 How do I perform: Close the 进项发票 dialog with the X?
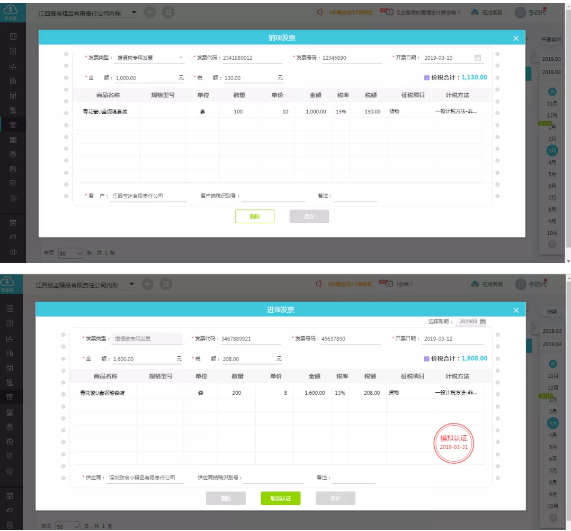[516, 310]
